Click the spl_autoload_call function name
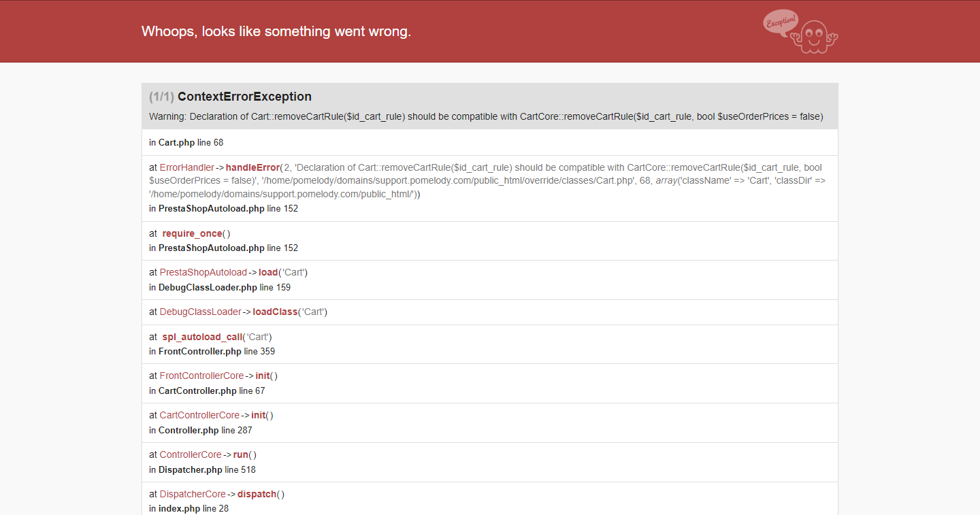Viewport: 980px width, 515px height. click(x=202, y=337)
